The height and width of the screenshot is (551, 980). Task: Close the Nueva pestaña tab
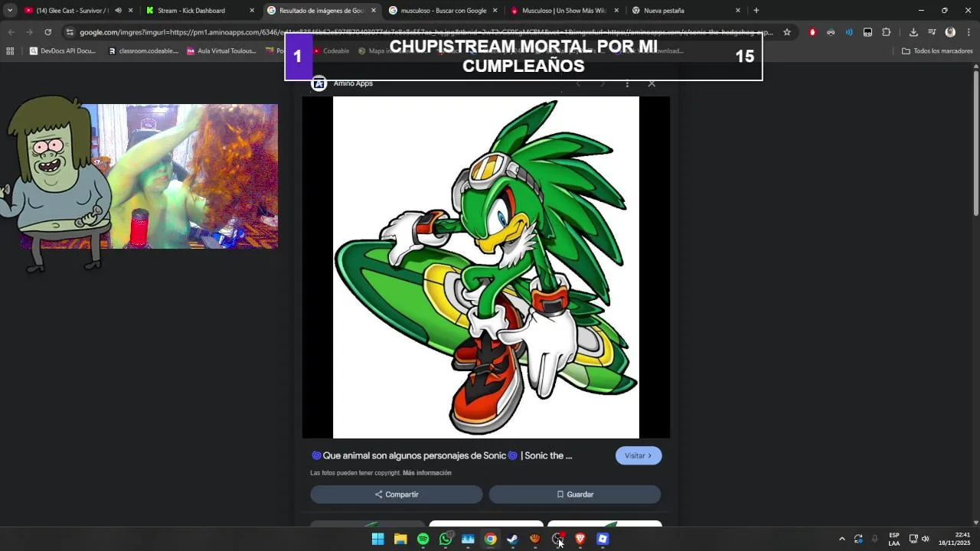(x=738, y=11)
